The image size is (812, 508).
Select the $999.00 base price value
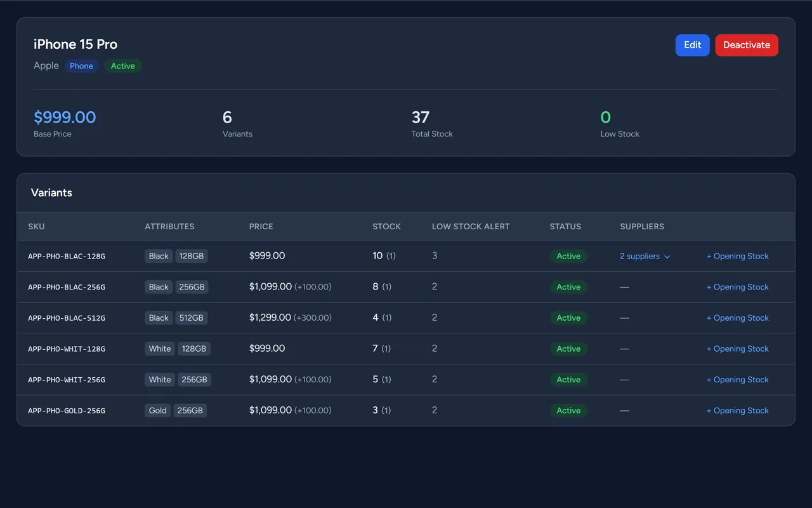pos(65,117)
